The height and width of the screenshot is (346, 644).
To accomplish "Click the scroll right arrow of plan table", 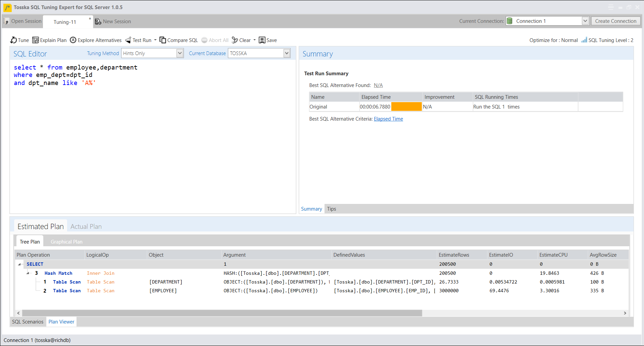I will tap(625, 313).
